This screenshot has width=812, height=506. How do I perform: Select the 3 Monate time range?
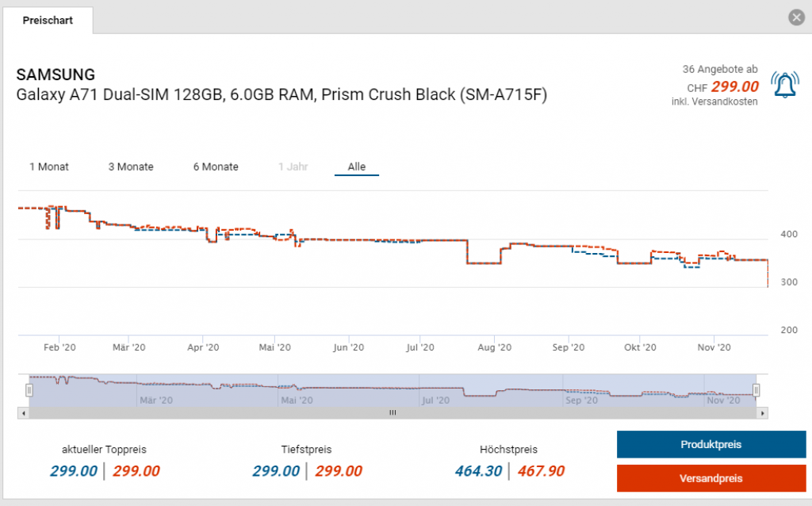[x=131, y=167]
